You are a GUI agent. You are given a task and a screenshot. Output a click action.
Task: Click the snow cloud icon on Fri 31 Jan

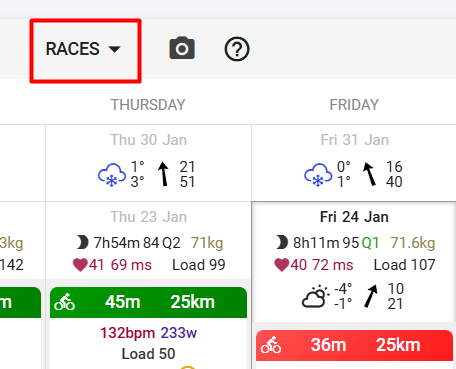point(318,175)
